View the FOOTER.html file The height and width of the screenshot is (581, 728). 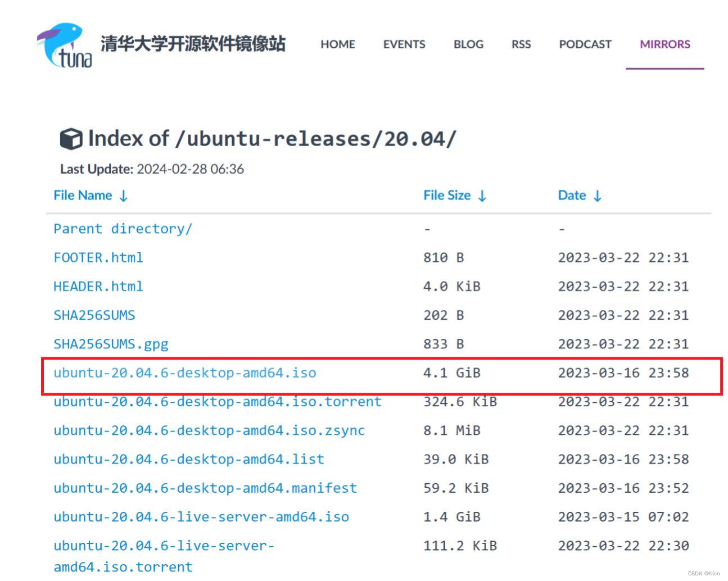pos(98,257)
